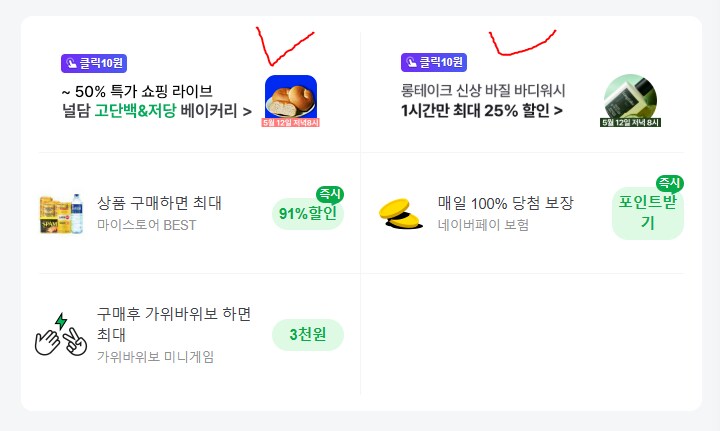Click the body wash product thumbnail
The image size is (720, 431).
click(630, 99)
